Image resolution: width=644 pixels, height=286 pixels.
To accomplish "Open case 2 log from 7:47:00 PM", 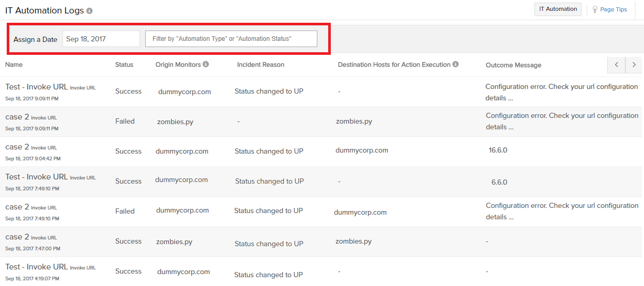I will click(17, 237).
